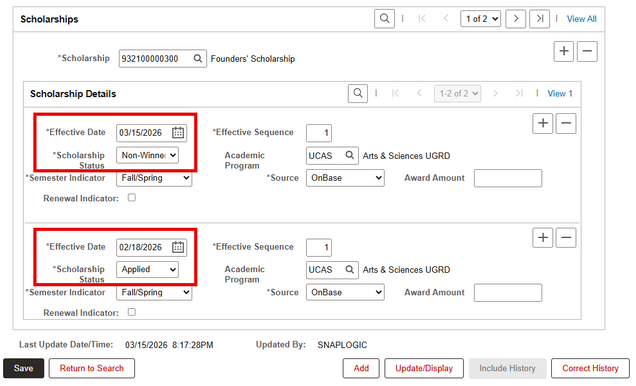Click Arts & Sciences UGRD in 02/18/2026 row

point(406,270)
